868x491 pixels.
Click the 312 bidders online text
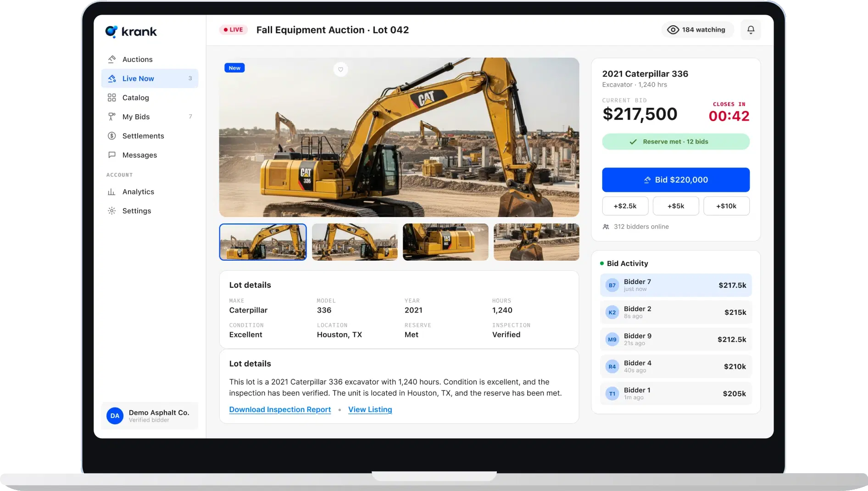pos(641,227)
